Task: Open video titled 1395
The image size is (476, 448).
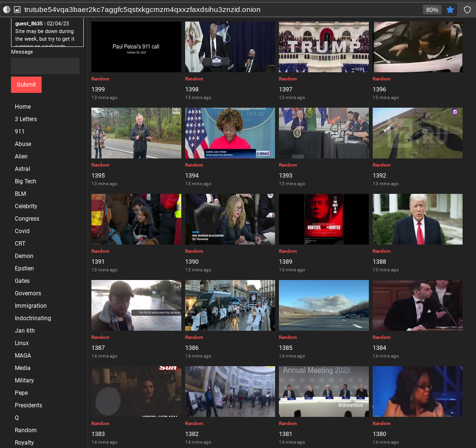Action: [98, 176]
